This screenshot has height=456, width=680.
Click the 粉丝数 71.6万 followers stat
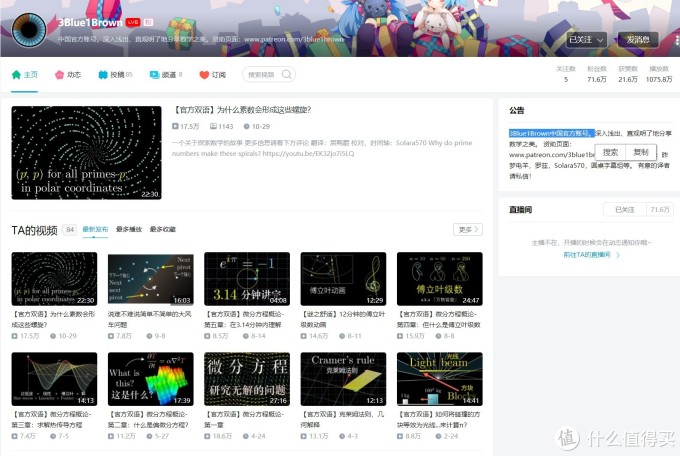(x=597, y=74)
